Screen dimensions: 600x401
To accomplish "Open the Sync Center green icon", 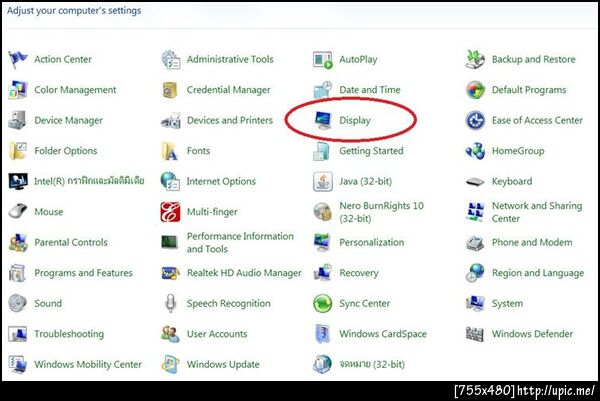I will pyautogui.click(x=323, y=303).
